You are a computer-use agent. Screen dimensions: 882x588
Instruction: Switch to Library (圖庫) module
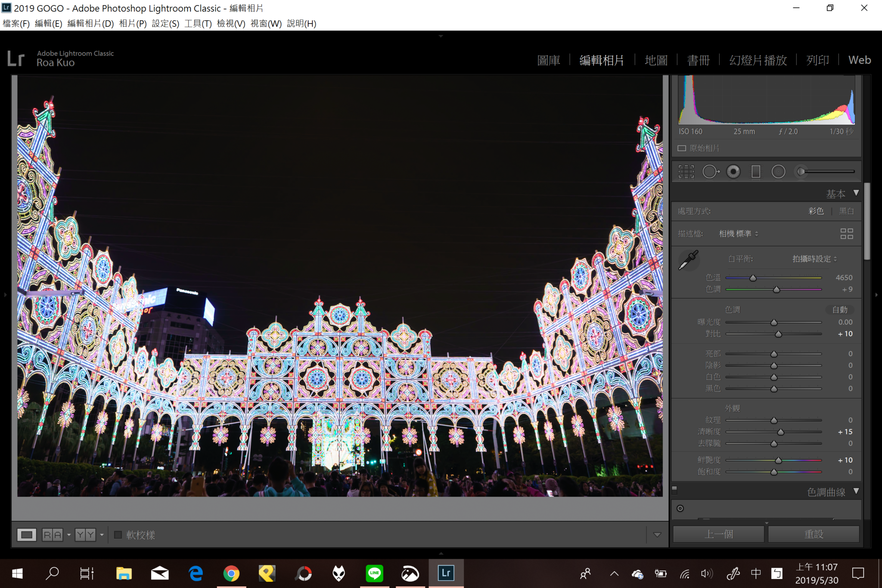click(549, 60)
